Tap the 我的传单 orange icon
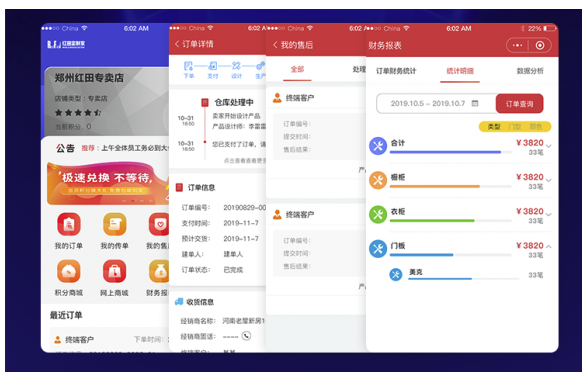The height and width of the screenshot is (374, 582). [115, 224]
